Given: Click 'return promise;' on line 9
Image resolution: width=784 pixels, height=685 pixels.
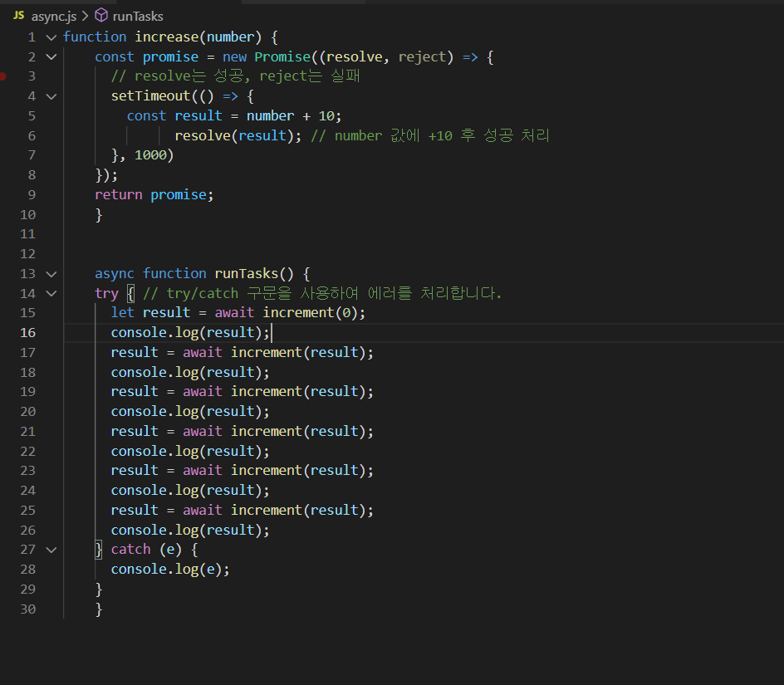Looking at the screenshot, I should [x=154, y=195].
